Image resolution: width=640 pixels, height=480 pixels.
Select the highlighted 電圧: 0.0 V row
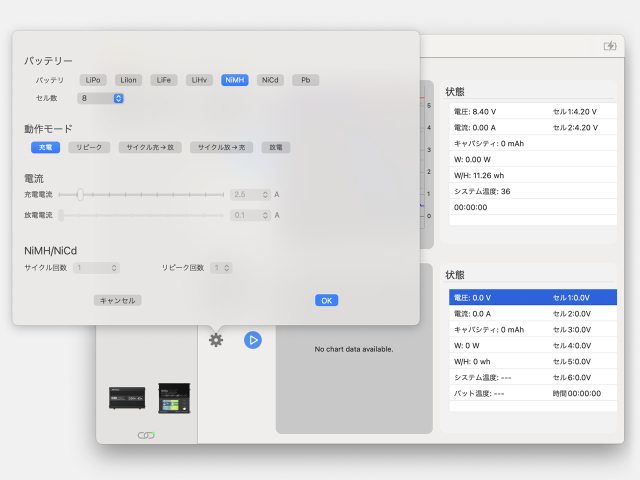click(497, 298)
